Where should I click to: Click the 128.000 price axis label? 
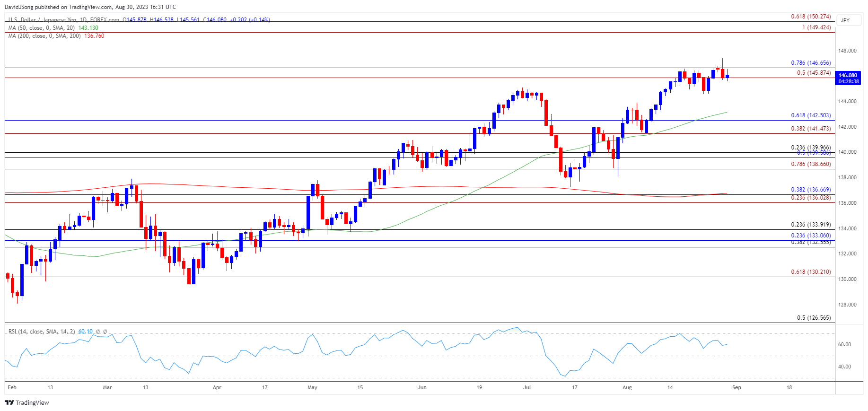847,305
